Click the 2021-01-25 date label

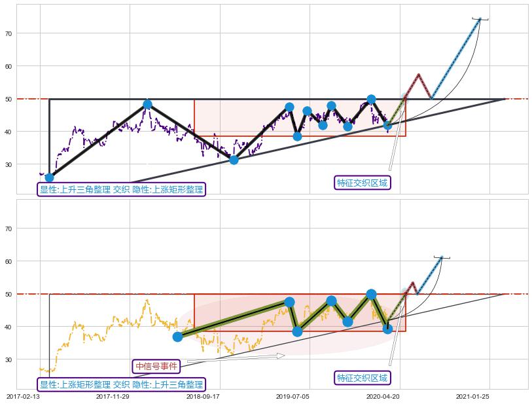coord(472,396)
